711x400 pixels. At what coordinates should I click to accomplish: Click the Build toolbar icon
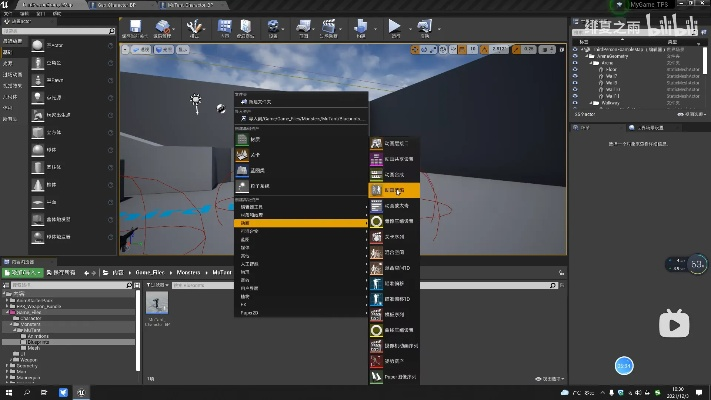(361, 27)
